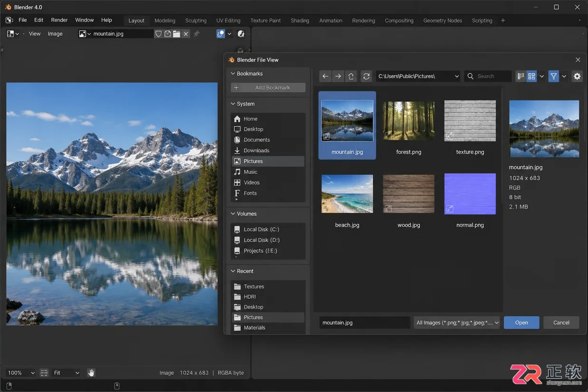Image resolution: width=588 pixels, height=392 pixels.
Task: Toggle the hand pan tool
Action: tap(91, 373)
